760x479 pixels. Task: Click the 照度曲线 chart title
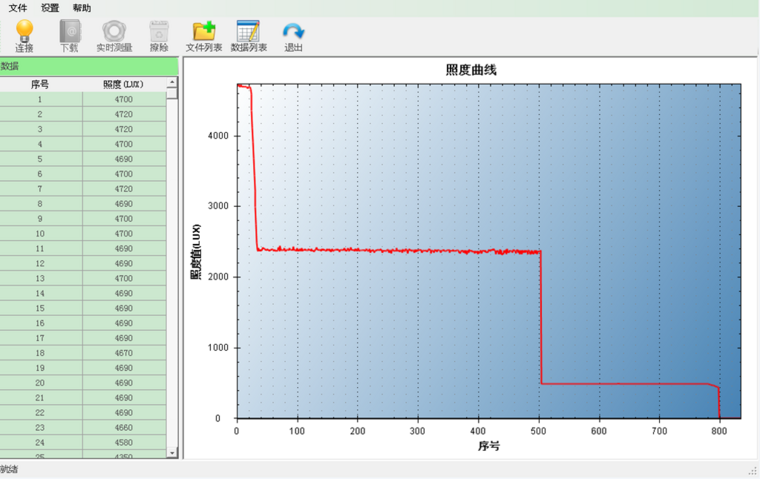(x=471, y=70)
